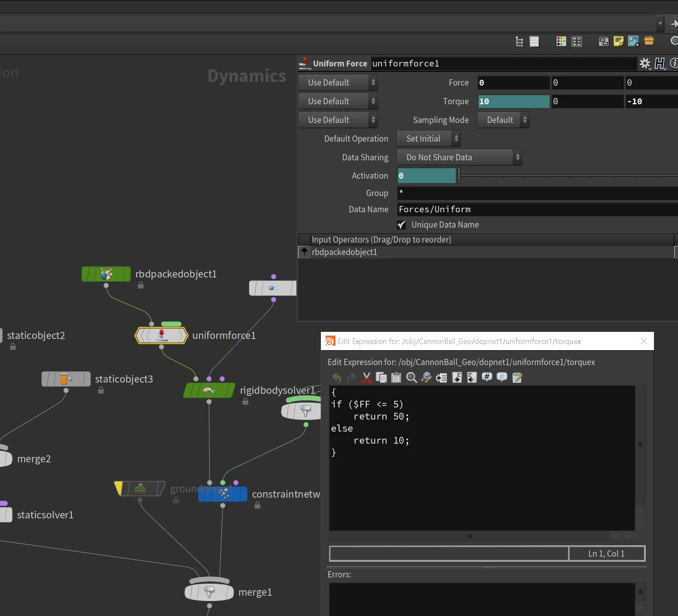Open expression in external editor
This screenshot has height=616, width=678.
click(517, 378)
